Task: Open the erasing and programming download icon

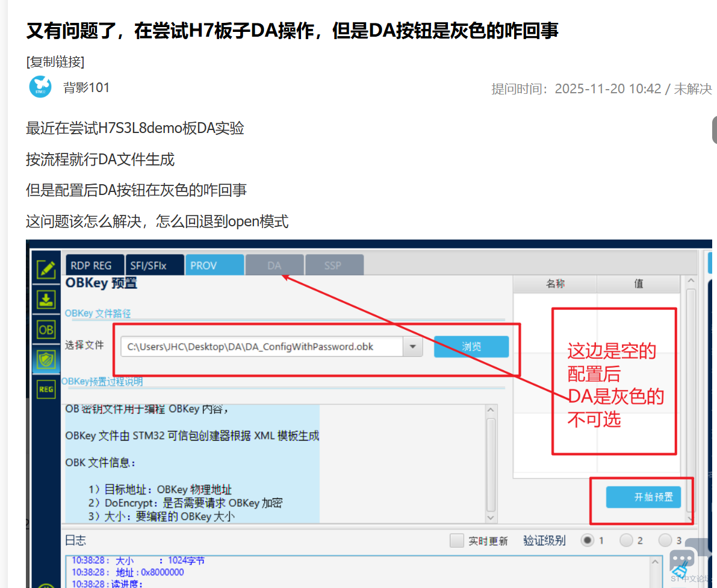Action: (46, 299)
